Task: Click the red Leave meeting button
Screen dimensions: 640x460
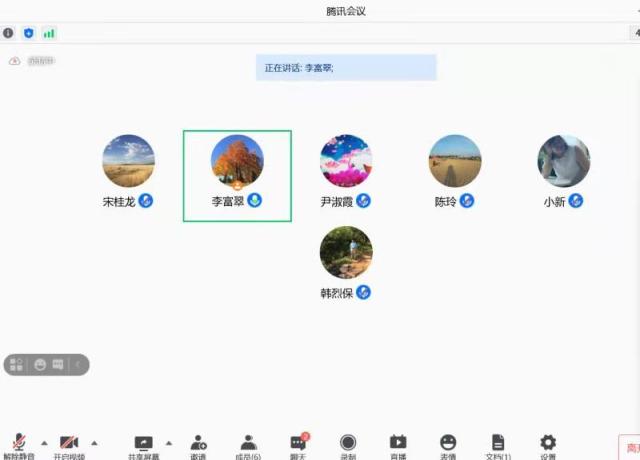Action: coord(630,447)
